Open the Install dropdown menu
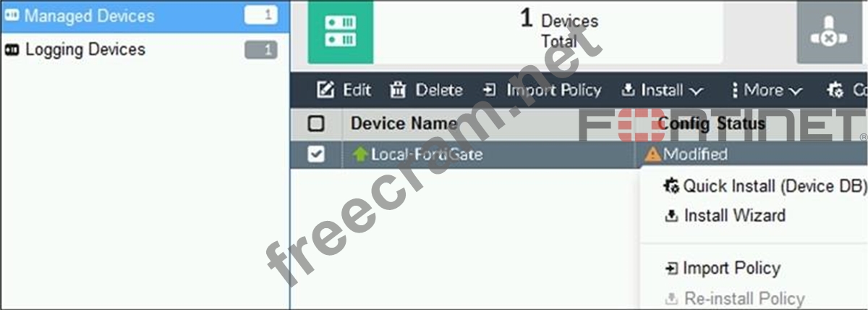 pos(662,91)
